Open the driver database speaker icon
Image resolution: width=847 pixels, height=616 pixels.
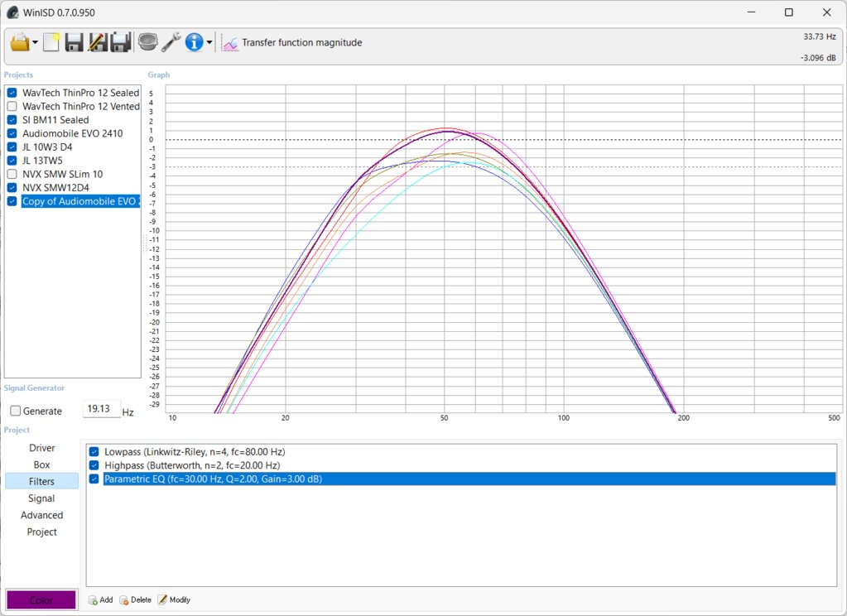147,42
